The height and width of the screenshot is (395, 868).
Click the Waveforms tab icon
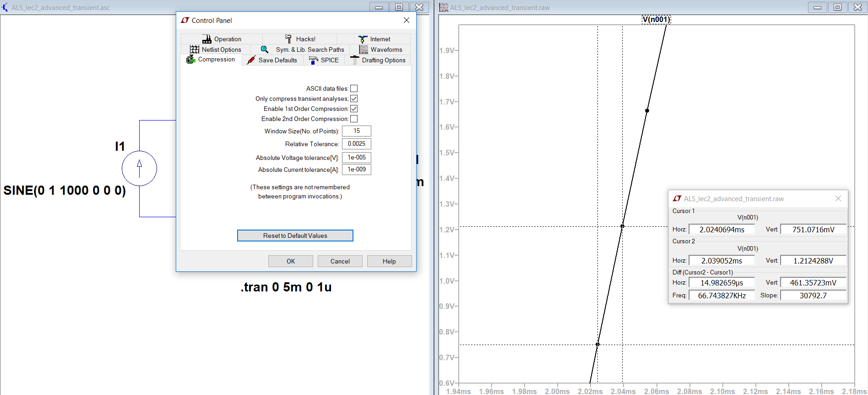pos(363,49)
